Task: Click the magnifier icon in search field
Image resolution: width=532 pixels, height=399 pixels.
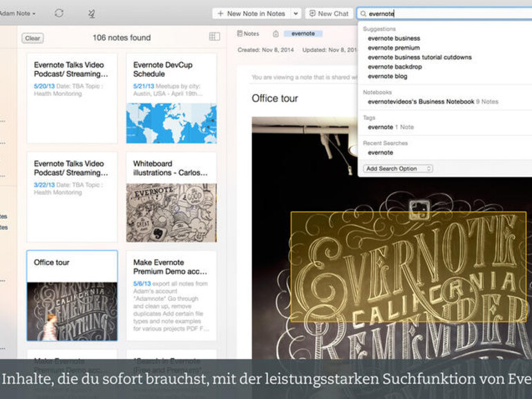Action: [363, 14]
